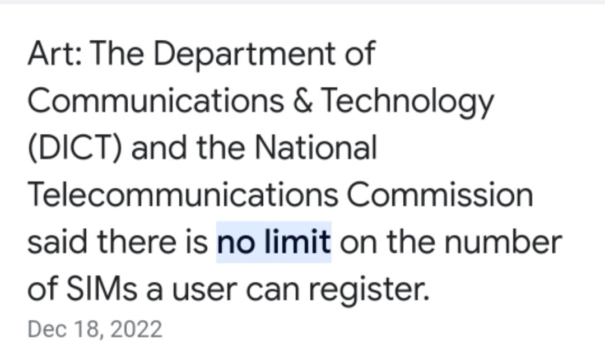Click the ampersand between Communications and Technology
Image resolution: width=605 pixels, height=364 pixels.
coord(302,101)
